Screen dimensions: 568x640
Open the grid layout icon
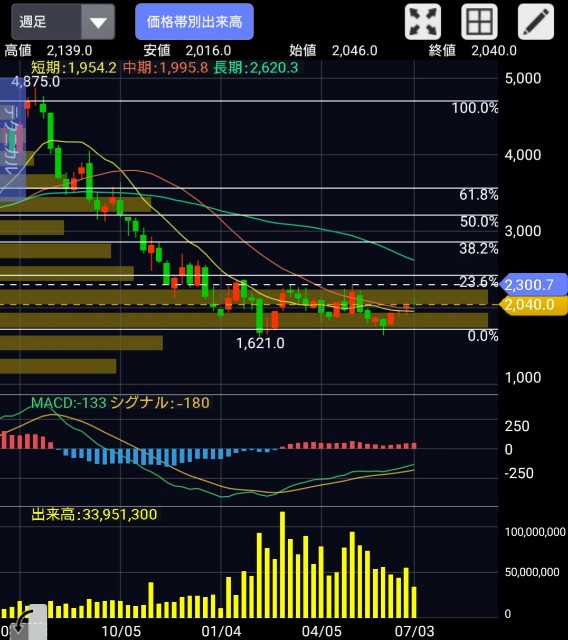[x=479, y=22]
